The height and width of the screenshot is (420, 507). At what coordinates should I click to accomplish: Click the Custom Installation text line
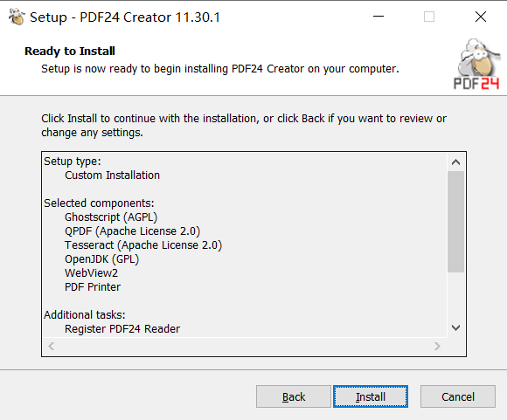(112, 176)
